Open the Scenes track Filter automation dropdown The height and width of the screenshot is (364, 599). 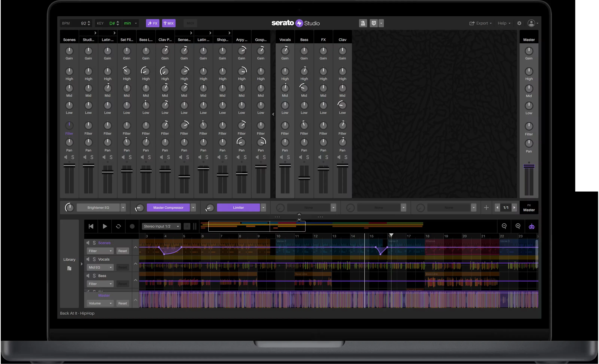pos(100,251)
